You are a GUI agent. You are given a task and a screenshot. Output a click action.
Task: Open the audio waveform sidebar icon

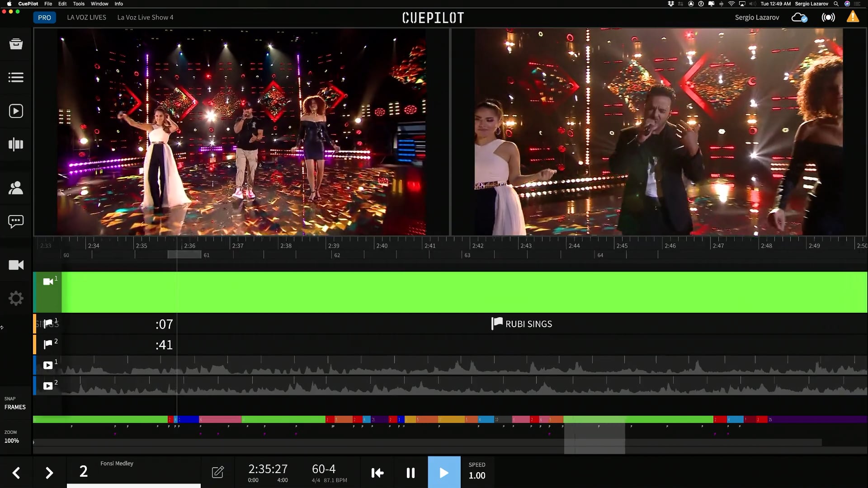16,145
